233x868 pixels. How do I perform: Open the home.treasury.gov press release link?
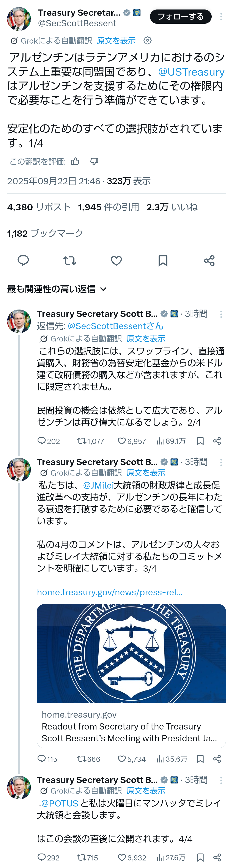coord(110,592)
